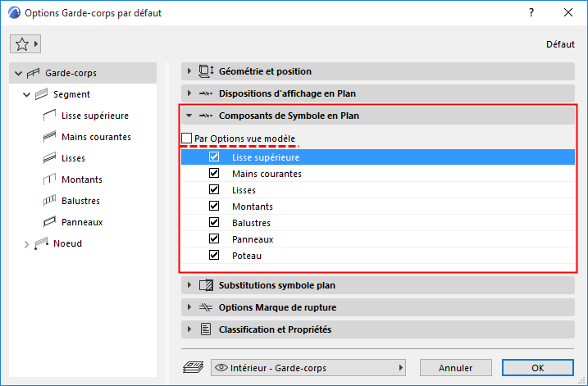
Task: Click the Mains courantes tree icon
Action: [48, 137]
